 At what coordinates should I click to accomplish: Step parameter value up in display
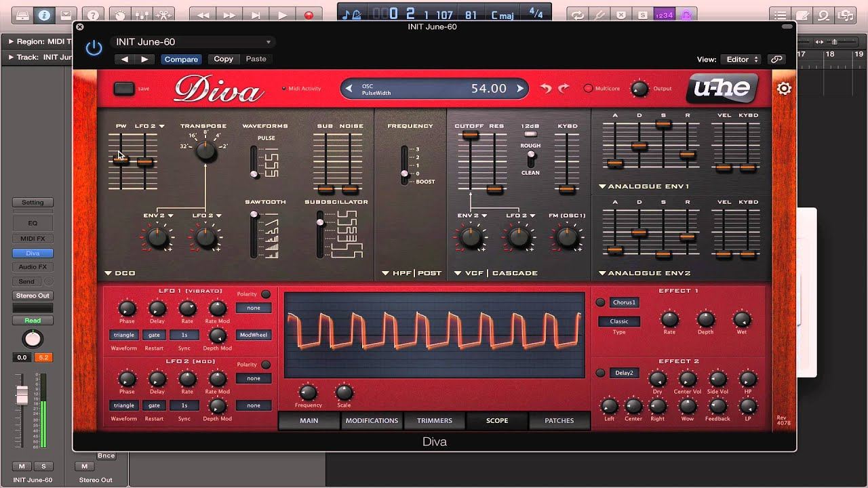click(520, 88)
